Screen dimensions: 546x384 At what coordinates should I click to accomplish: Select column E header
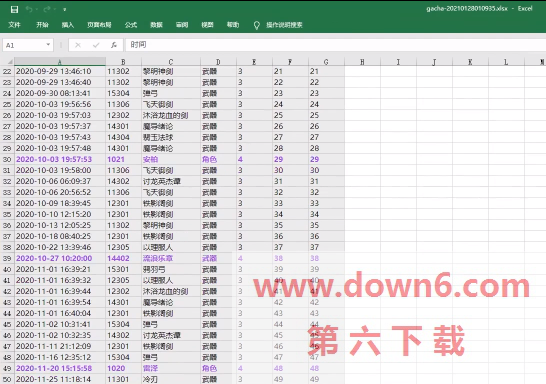[254, 62]
